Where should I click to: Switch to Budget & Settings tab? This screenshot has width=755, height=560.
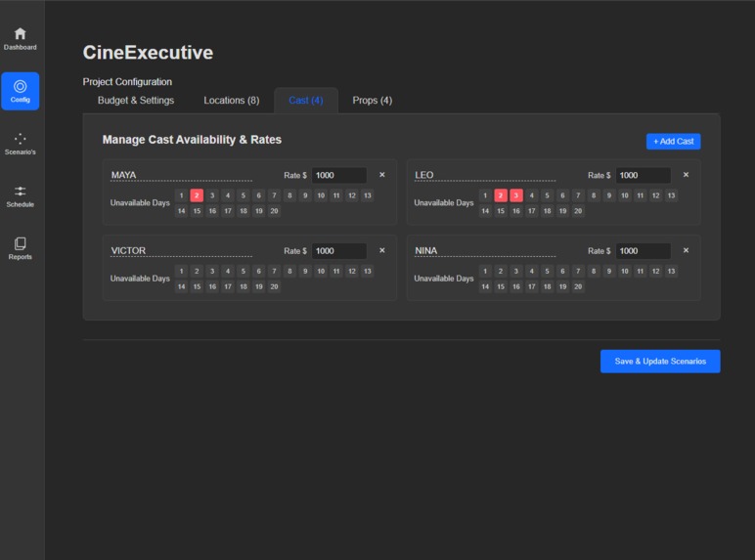(136, 101)
